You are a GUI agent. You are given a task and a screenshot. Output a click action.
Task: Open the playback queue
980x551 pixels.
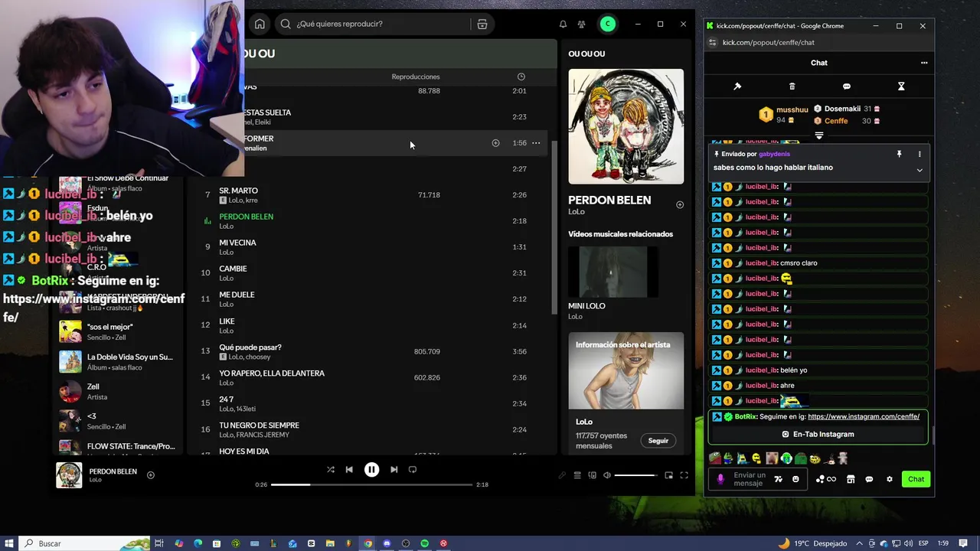[x=577, y=475]
